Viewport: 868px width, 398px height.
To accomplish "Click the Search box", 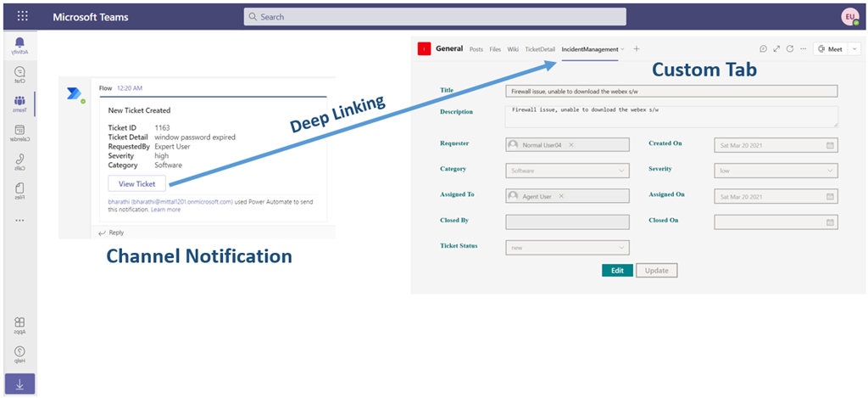I will [x=435, y=17].
